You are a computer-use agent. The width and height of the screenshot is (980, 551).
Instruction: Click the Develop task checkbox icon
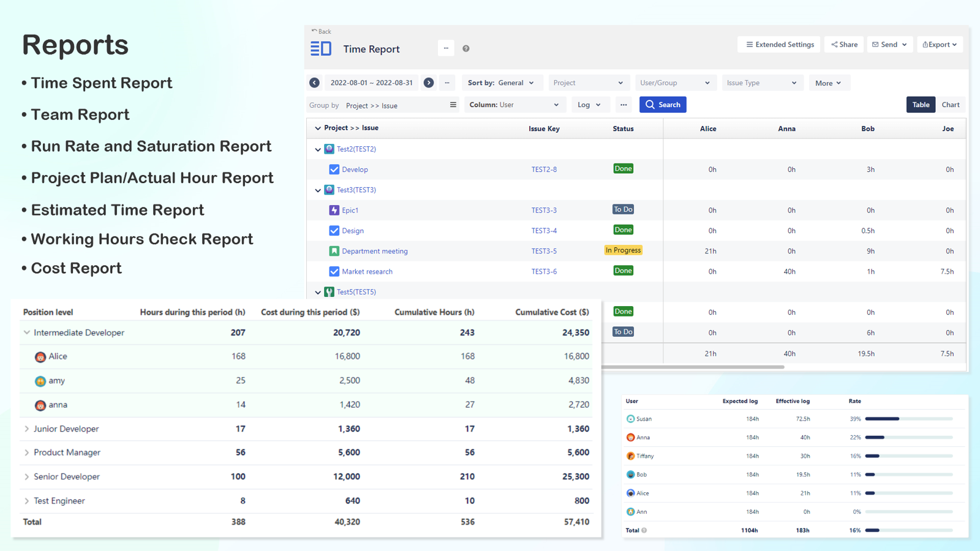coord(334,170)
